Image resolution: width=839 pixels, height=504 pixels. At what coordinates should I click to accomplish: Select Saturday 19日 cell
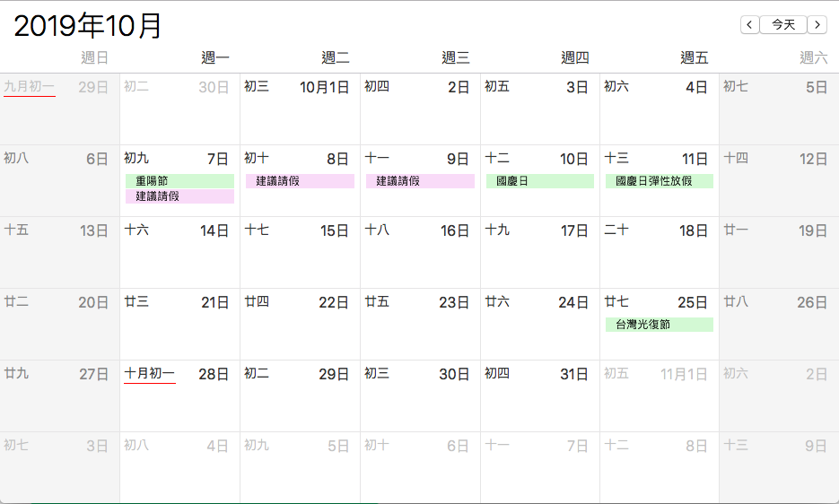coord(779,253)
